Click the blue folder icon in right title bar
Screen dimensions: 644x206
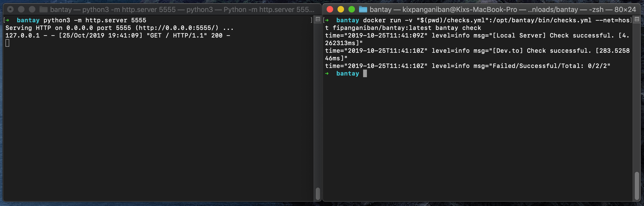click(363, 10)
